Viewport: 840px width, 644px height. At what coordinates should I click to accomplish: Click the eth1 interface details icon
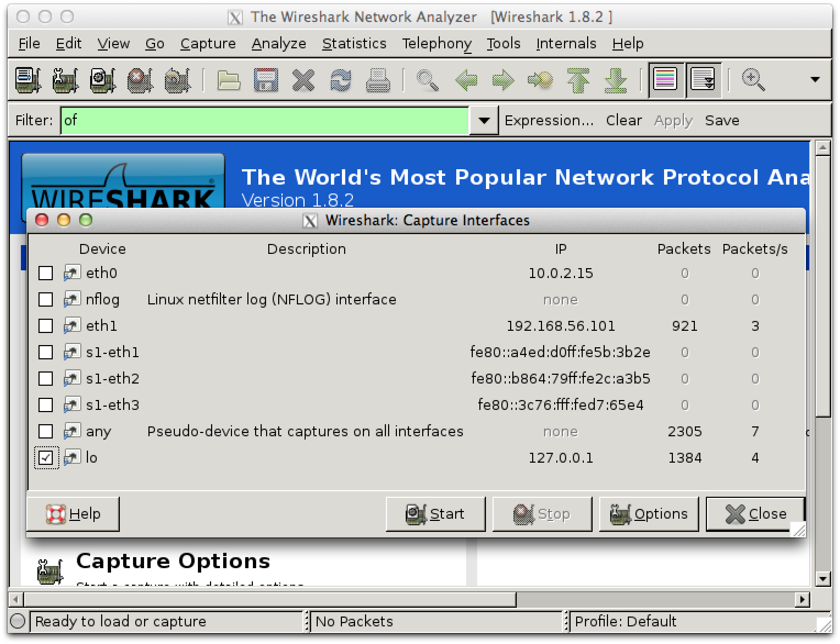click(x=72, y=326)
